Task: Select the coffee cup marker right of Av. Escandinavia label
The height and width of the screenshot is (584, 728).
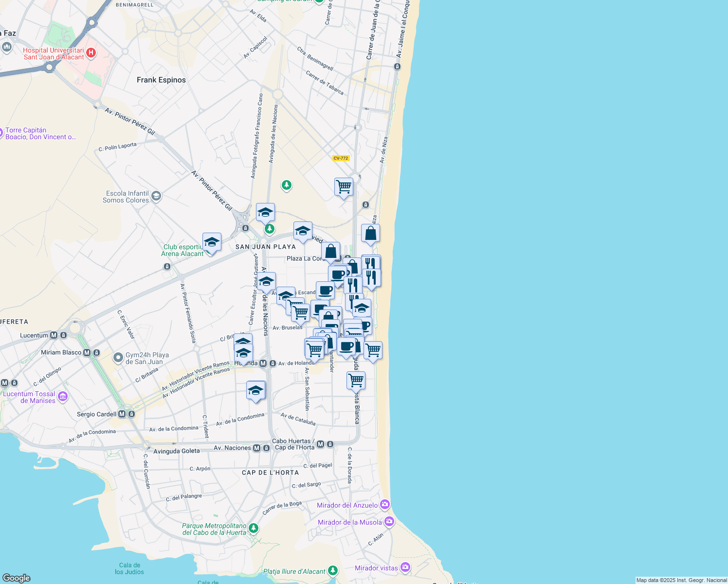Action: coord(325,292)
